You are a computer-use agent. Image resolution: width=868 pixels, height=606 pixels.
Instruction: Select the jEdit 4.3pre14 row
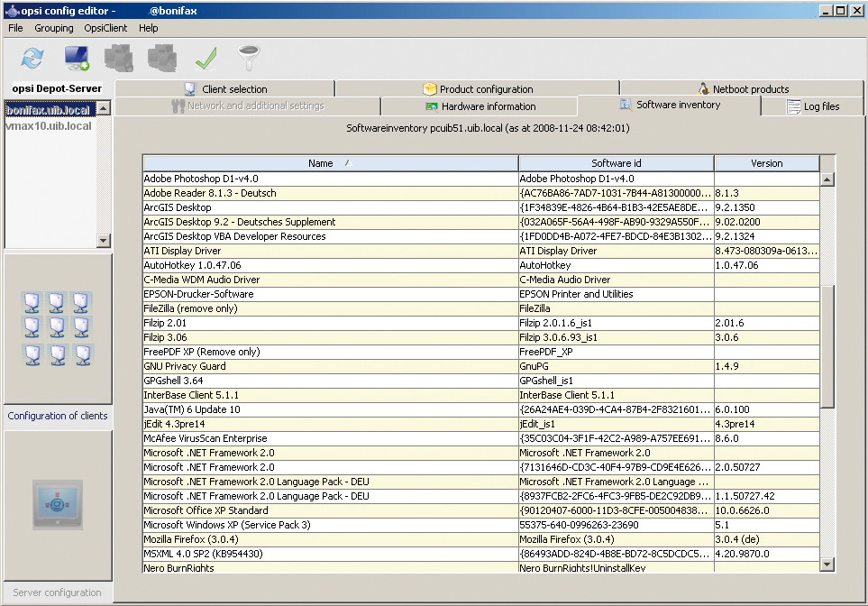pyautogui.click(x=481, y=424)
